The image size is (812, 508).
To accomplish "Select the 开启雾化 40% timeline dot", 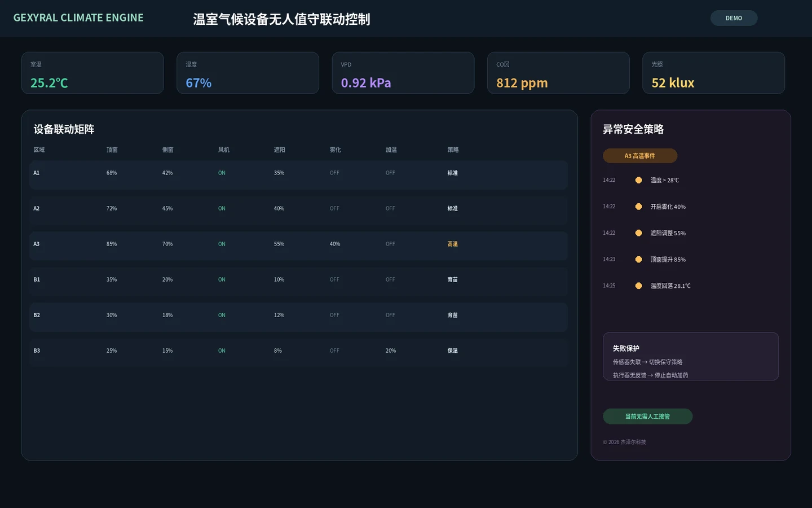I will click(638, 207).
